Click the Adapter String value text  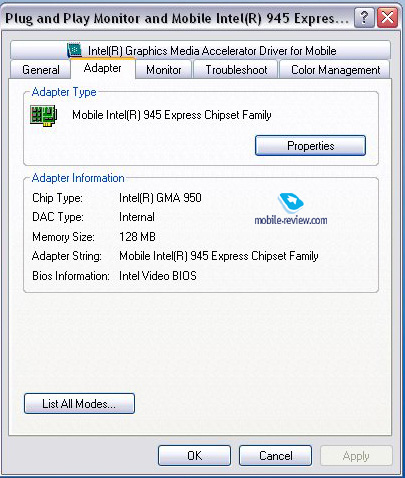219,256
